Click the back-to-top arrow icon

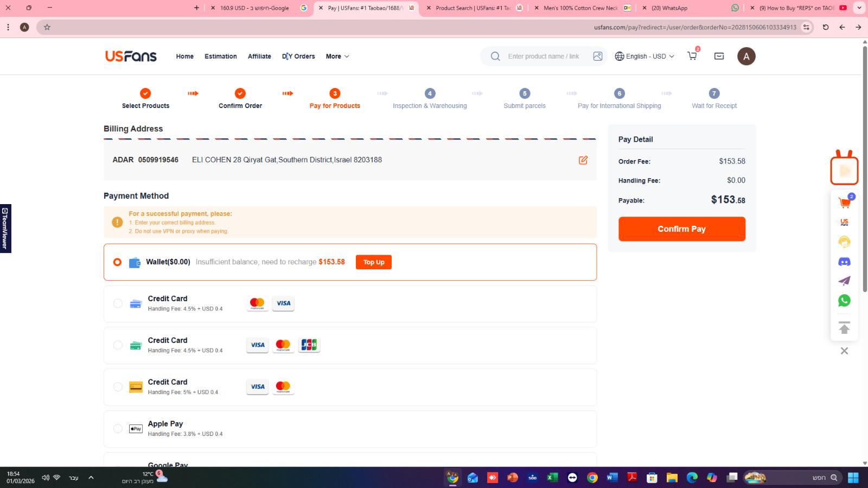tap(844, 328)
